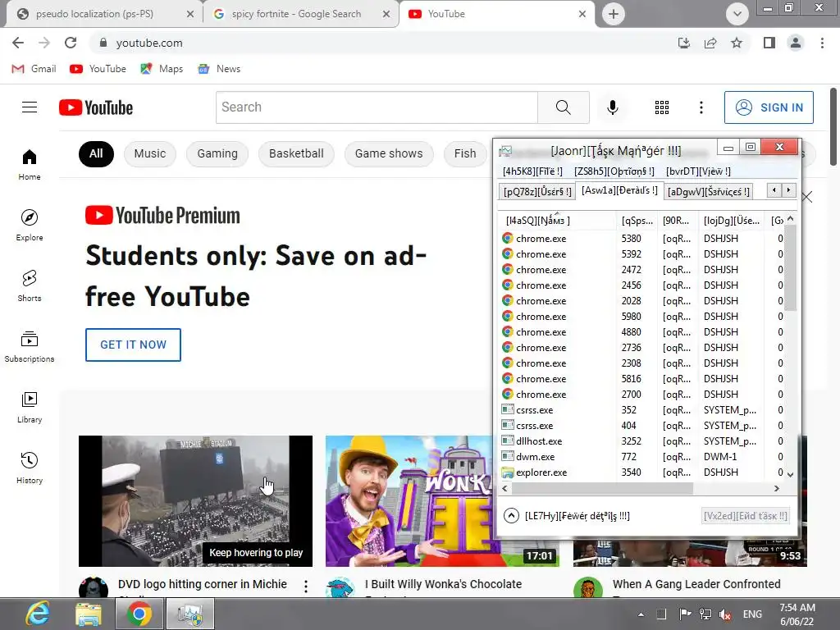Toggle Chrome's side panel icon
This screenshot has width=840, height=630.
[x=769, y=43]
